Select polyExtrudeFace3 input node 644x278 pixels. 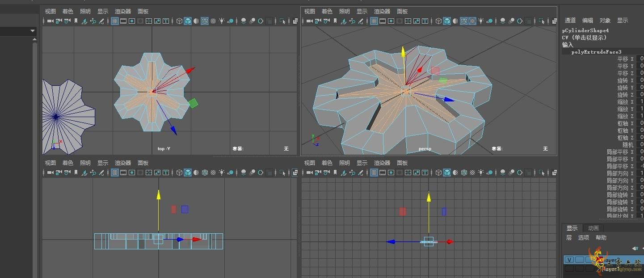tap(596, 52)
